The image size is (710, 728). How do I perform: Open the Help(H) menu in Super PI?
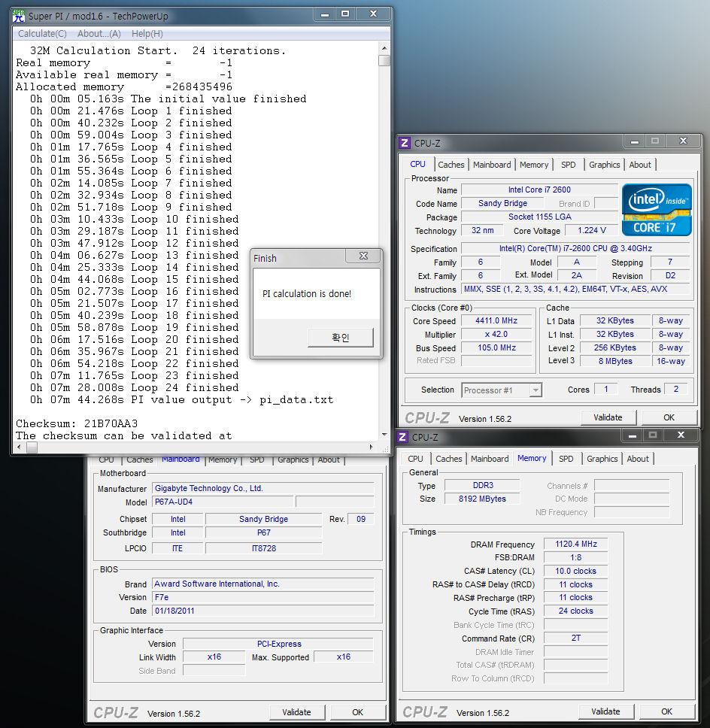tap(147, 33)
